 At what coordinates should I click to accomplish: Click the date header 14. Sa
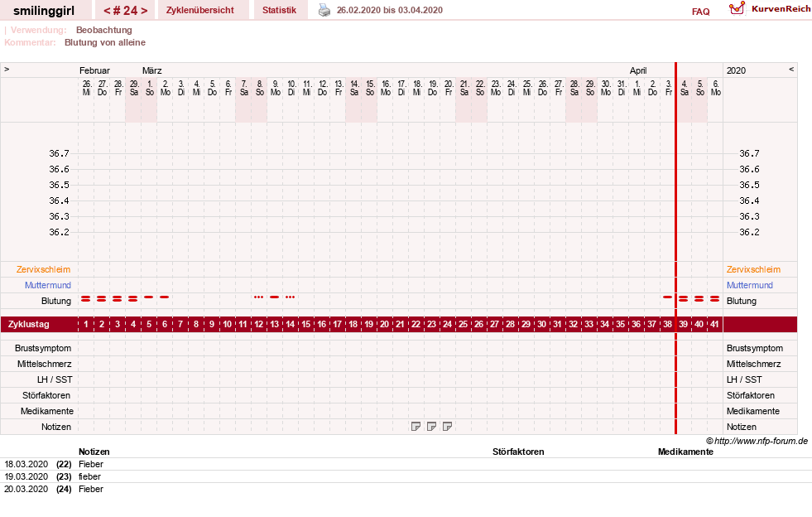(x=354, y=88)
